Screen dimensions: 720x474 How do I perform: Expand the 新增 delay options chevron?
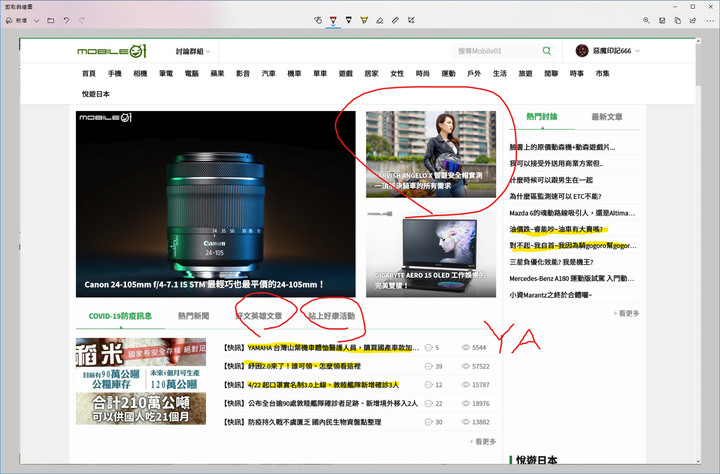36,21
